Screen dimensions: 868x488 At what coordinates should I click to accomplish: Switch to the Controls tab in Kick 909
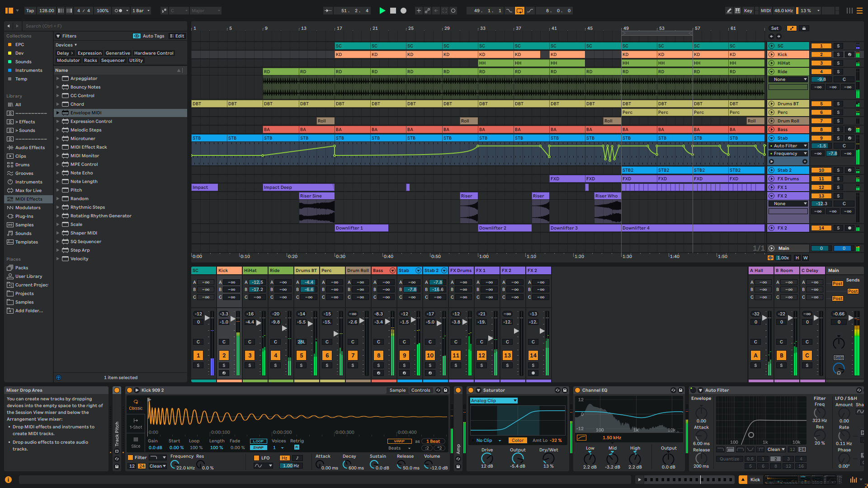pyautogui.click(x=420, y=390)
